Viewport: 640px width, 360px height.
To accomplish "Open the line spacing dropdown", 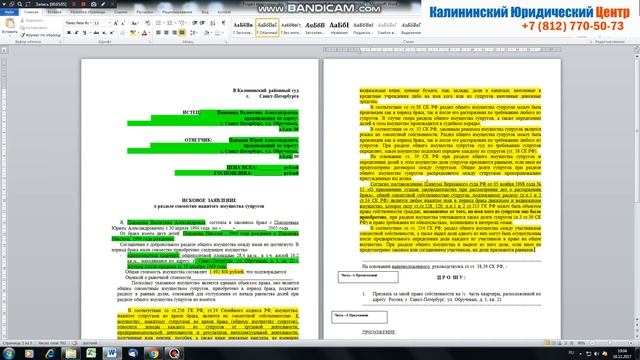I will (194, 33).
